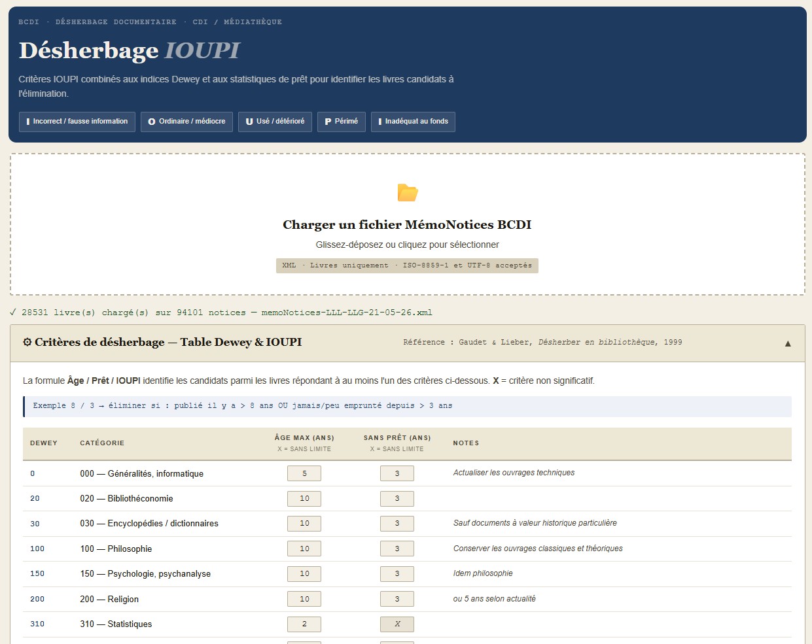Edit sans prêt field for 020 Bibliothéconomie
Image resolution: width=812 pixels, height=644 pixels.
pyautogui.click(x=397, y=498)
